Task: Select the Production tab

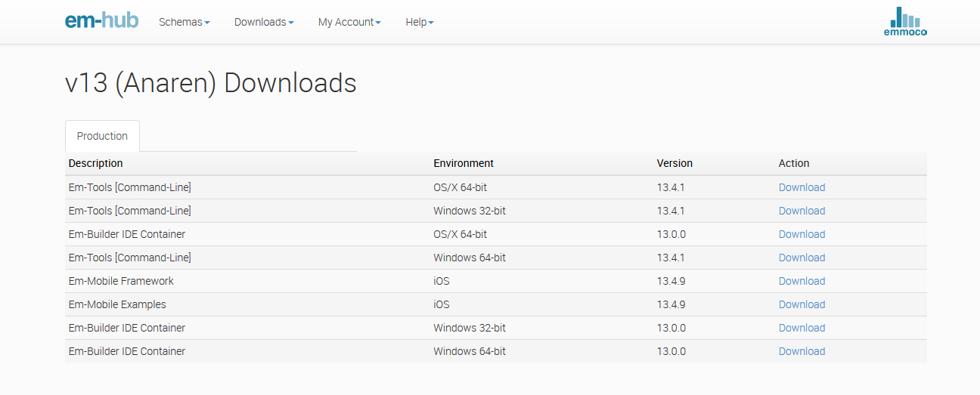Action: coord(102,136)
